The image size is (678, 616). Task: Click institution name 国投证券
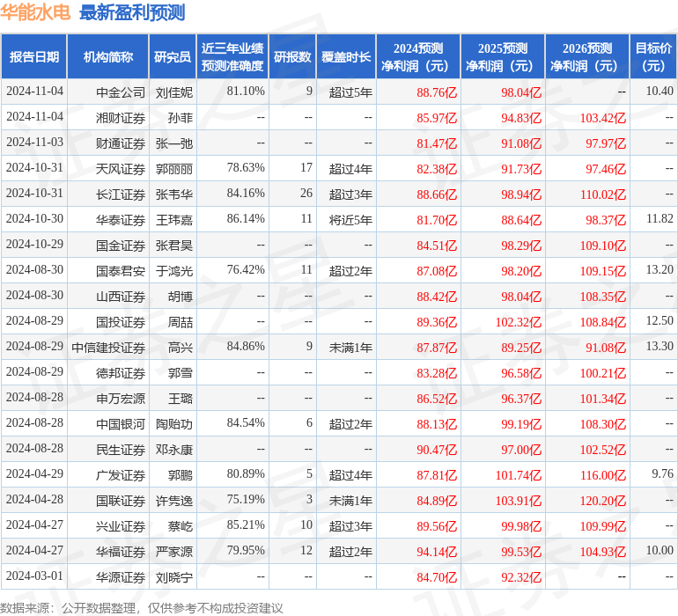(121, 321)
